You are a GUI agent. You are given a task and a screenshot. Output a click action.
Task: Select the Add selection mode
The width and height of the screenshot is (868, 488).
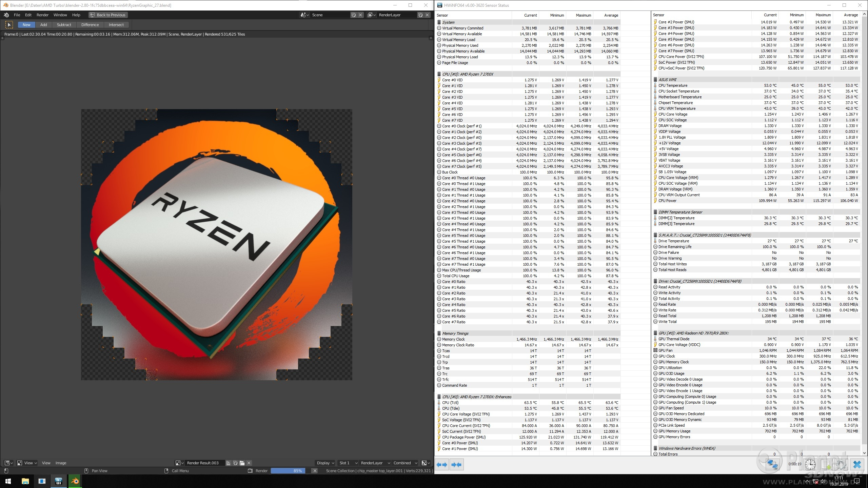pyautogui.click(x=43, y=25)
